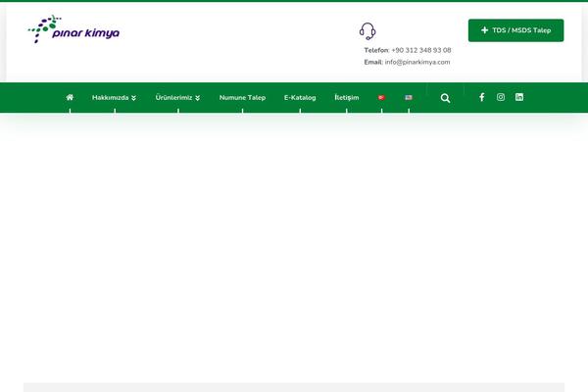Open the Numune Talep page

pyautogui.click(x=242, y=98)
